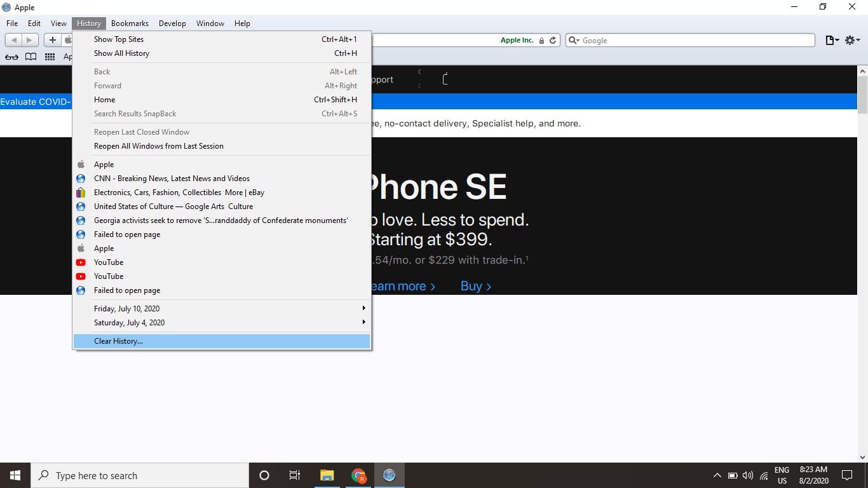
Task: Launch File Explorer from taskbar
Action: 327,475
